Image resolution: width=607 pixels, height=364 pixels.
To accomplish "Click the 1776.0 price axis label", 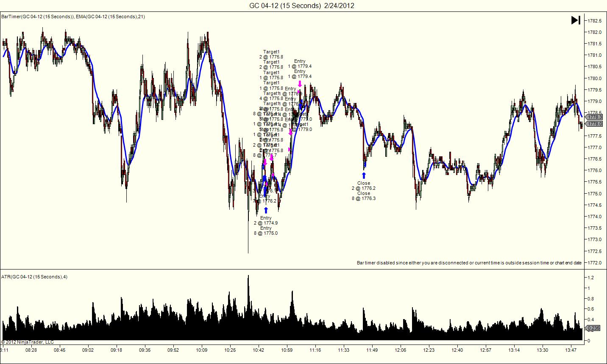I will [595, 170].
